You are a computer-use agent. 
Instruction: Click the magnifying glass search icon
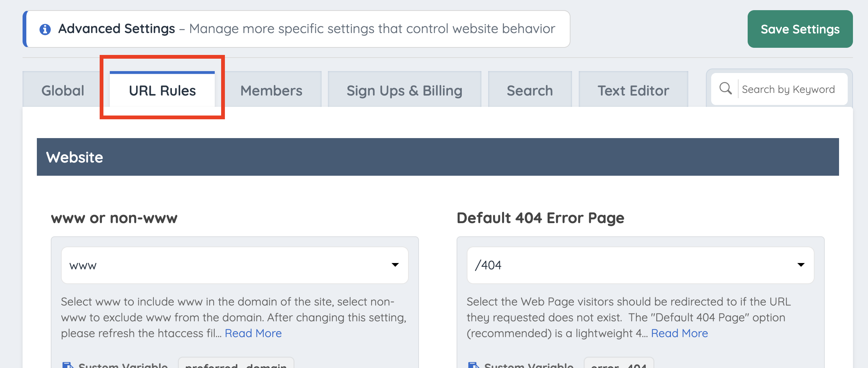(725, 89)
